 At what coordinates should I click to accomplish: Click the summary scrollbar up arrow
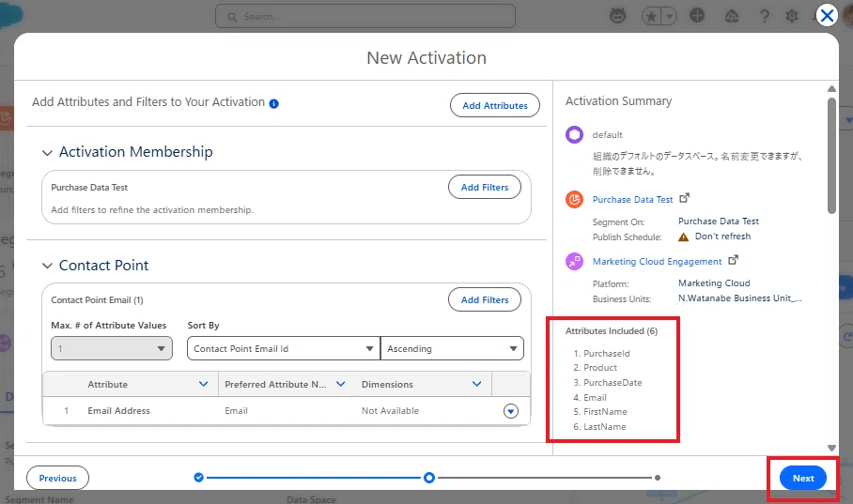click(x=831, y=88)
